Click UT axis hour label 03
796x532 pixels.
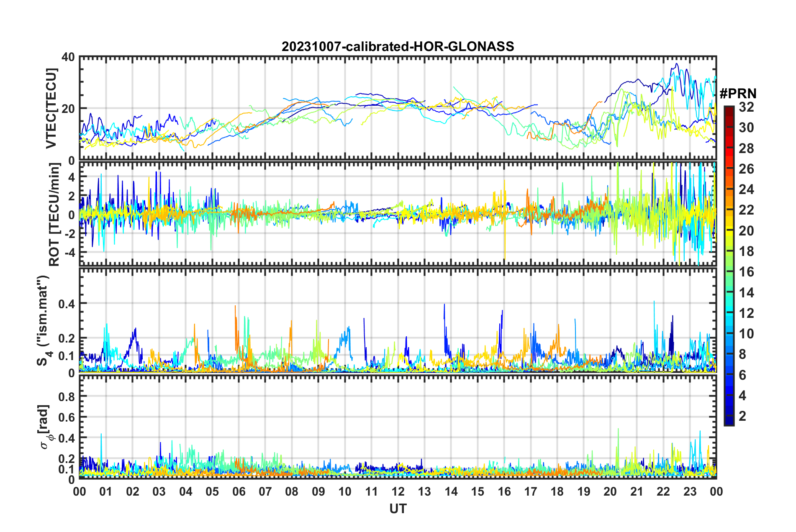tap(159, 491)
